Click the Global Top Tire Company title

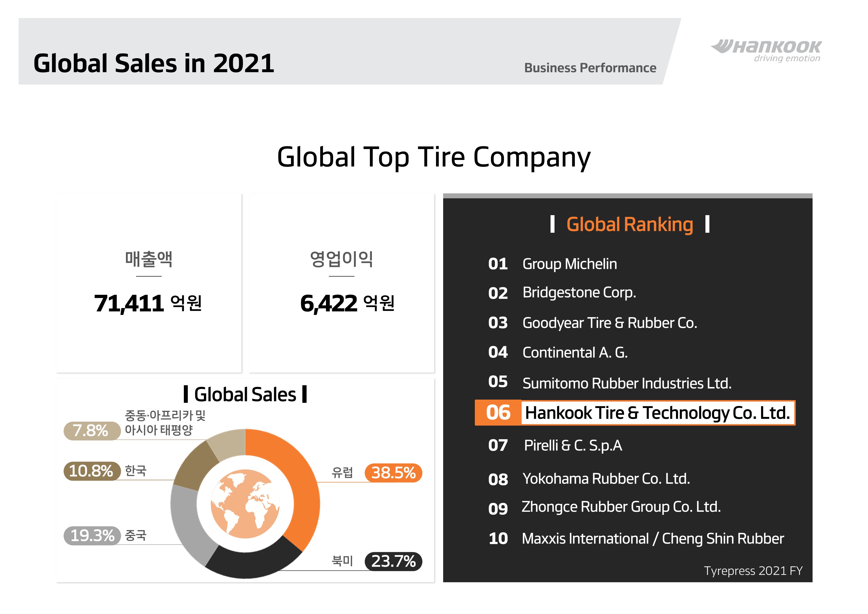(x=434, y=158)
